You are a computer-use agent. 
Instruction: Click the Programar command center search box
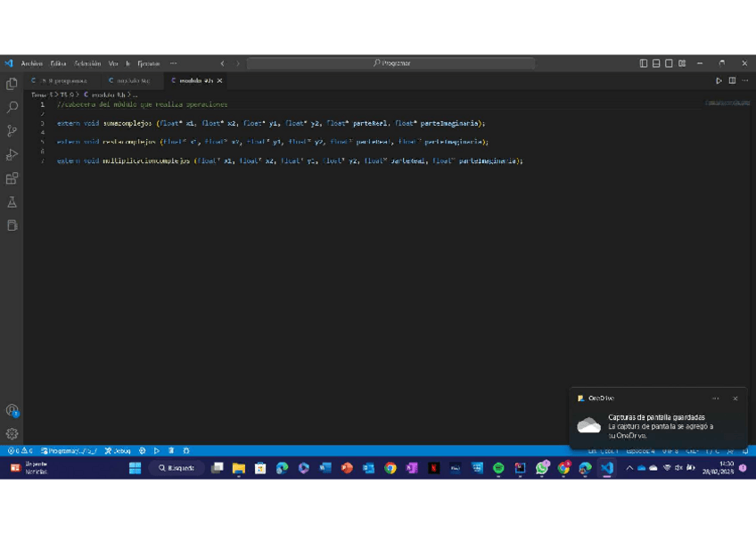pos(390,63)
